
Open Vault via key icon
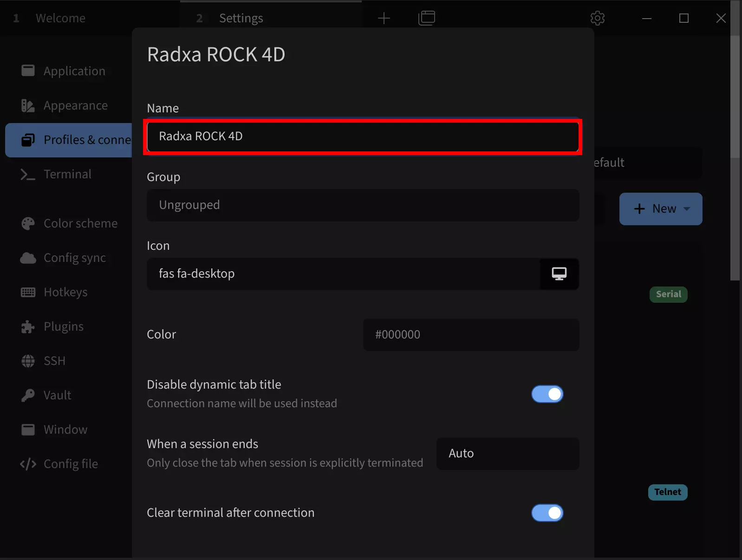coord(28,395)
